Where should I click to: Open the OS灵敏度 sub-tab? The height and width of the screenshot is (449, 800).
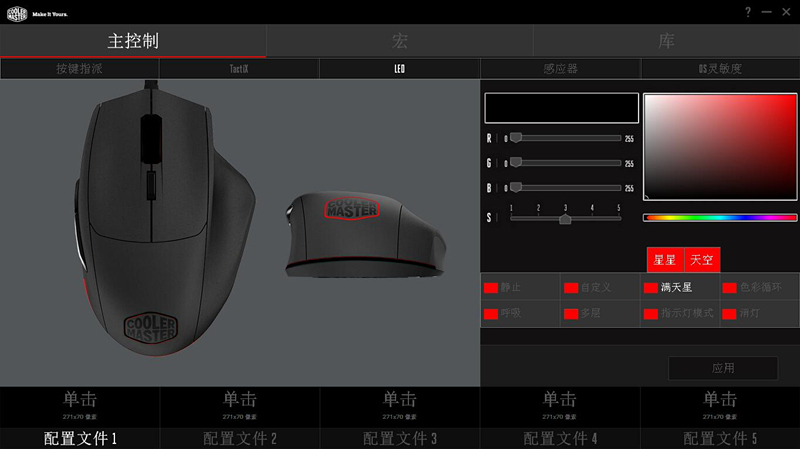tap(720, 68)
